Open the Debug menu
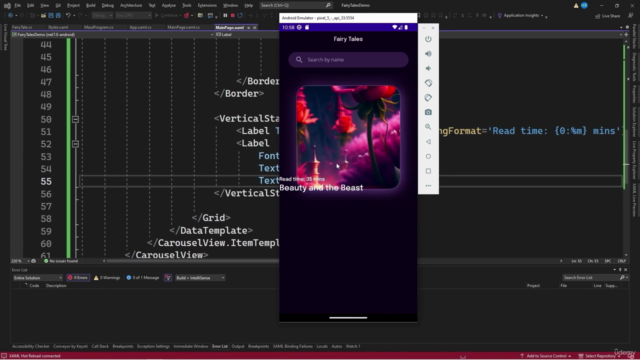Image resolution: width=640 pixels, height=360 pixels. coord(108,5)
